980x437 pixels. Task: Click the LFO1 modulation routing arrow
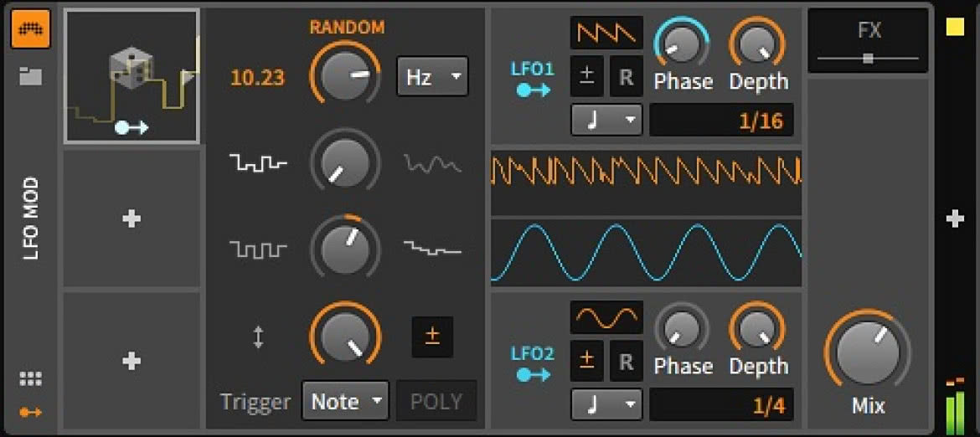point(533,91)
